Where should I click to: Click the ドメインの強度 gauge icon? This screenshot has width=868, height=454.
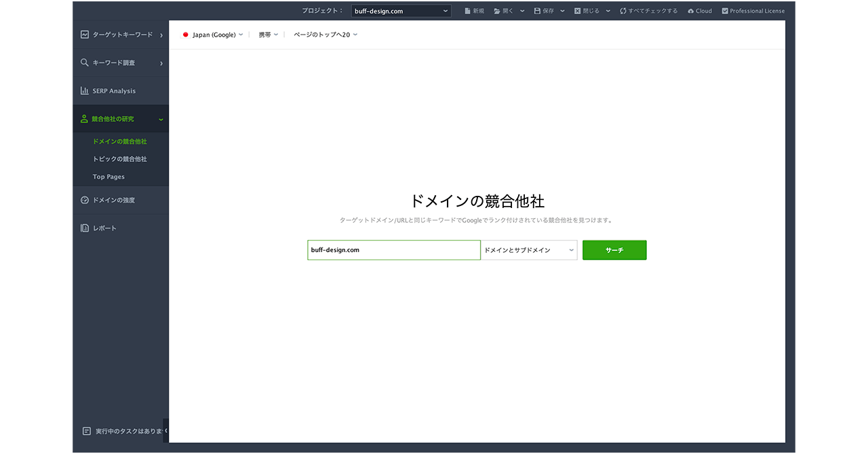tap(85, 201)
